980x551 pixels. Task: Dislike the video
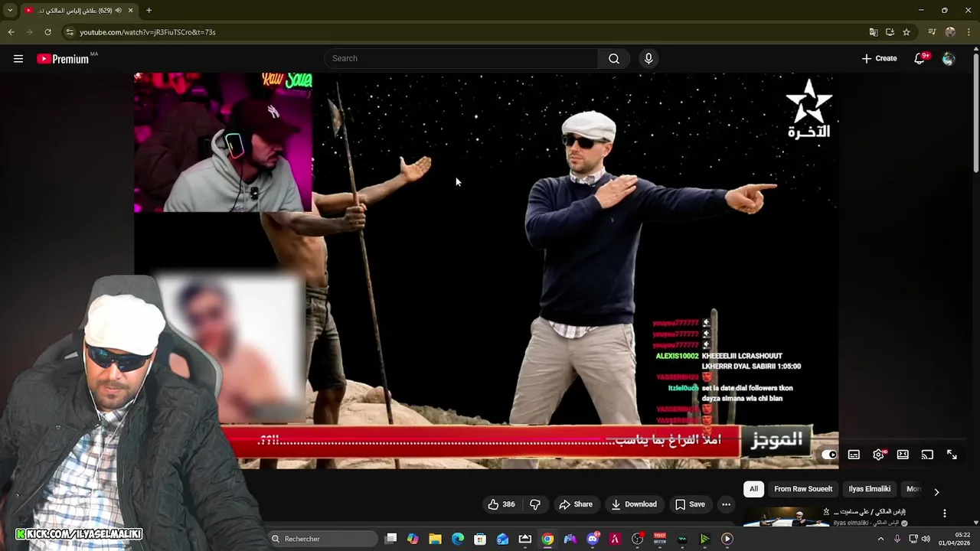pyautogui.click(x=535, y=504)
